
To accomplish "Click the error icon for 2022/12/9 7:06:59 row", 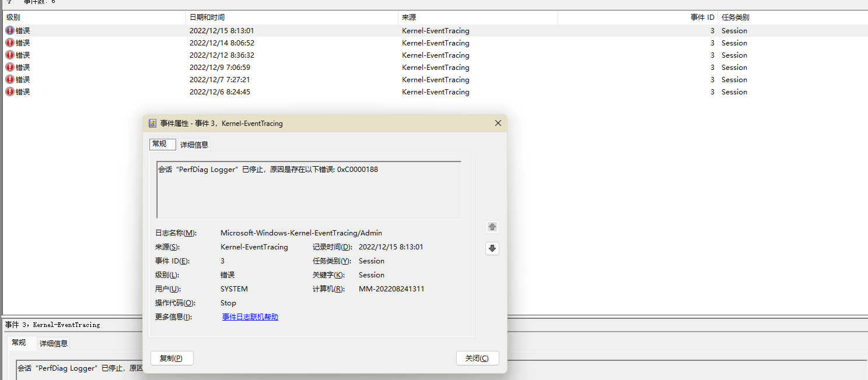I will [x=10, y=67].
